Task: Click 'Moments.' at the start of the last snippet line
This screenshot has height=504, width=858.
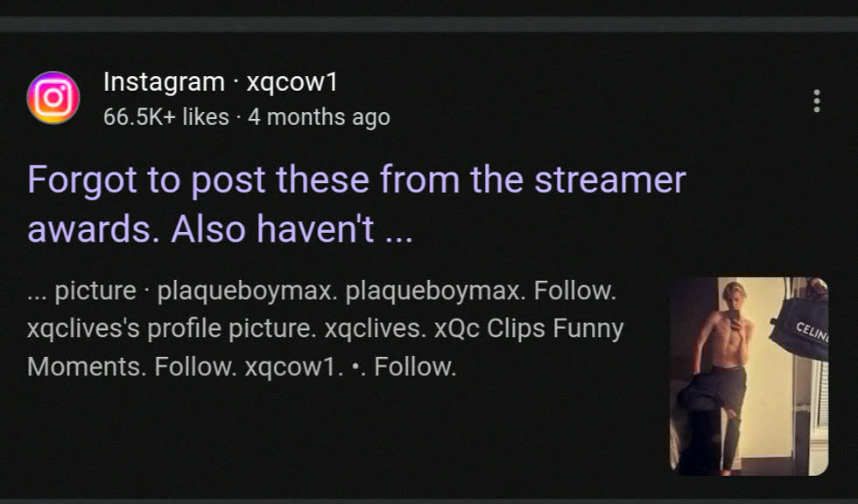Action: pos(87,367)
